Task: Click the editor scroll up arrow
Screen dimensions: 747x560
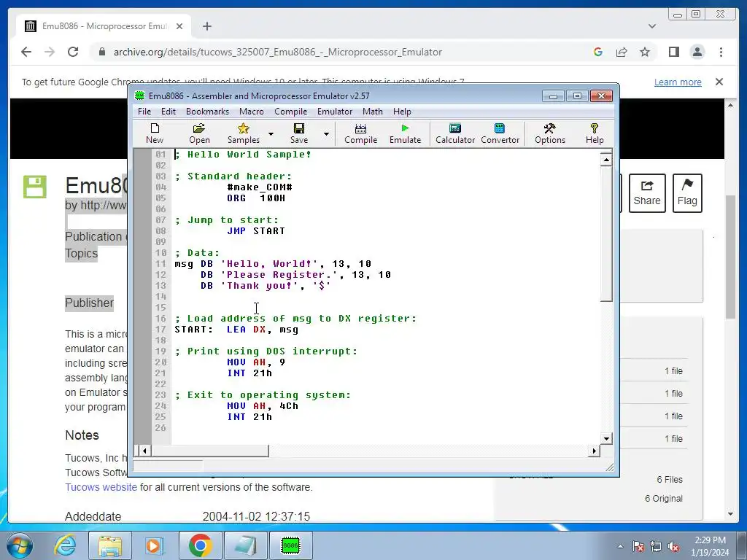Action: point(606,160)
